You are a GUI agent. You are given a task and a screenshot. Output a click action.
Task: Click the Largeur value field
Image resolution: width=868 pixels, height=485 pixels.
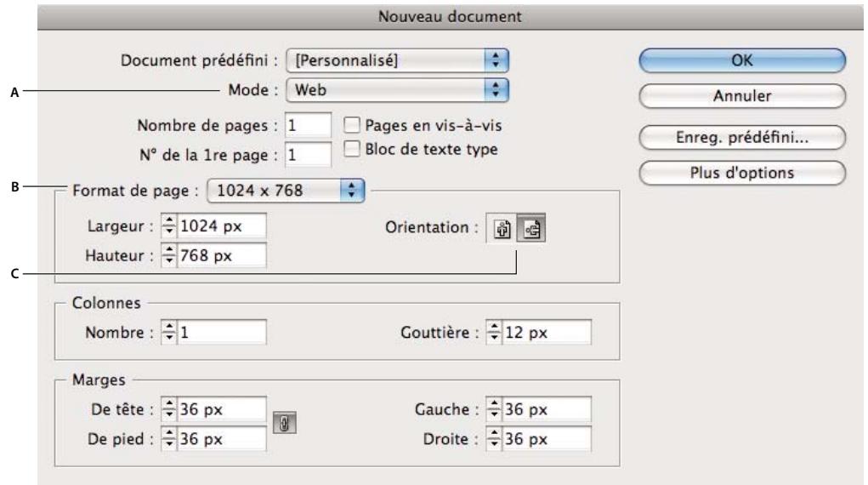click(221, 225)
